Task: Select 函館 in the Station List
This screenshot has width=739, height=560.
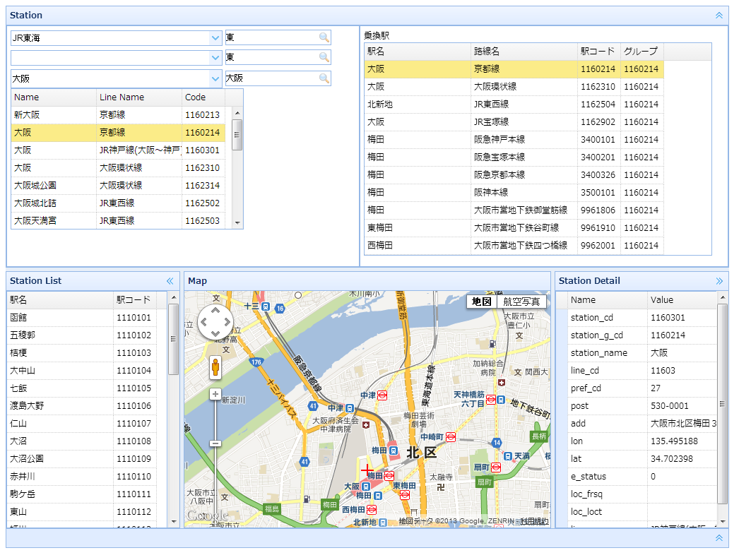Action: coord(60,318)
